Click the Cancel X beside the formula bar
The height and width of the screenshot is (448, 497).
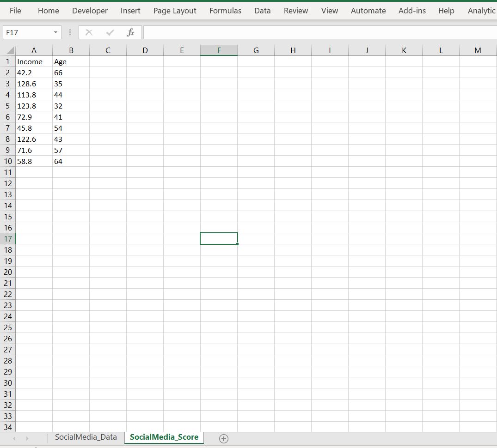coord(88,32)
